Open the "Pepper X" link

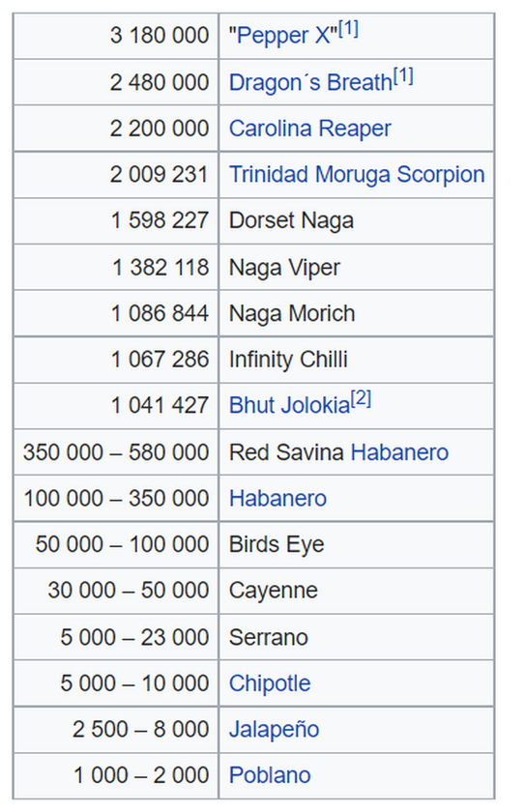pos(283,36)
